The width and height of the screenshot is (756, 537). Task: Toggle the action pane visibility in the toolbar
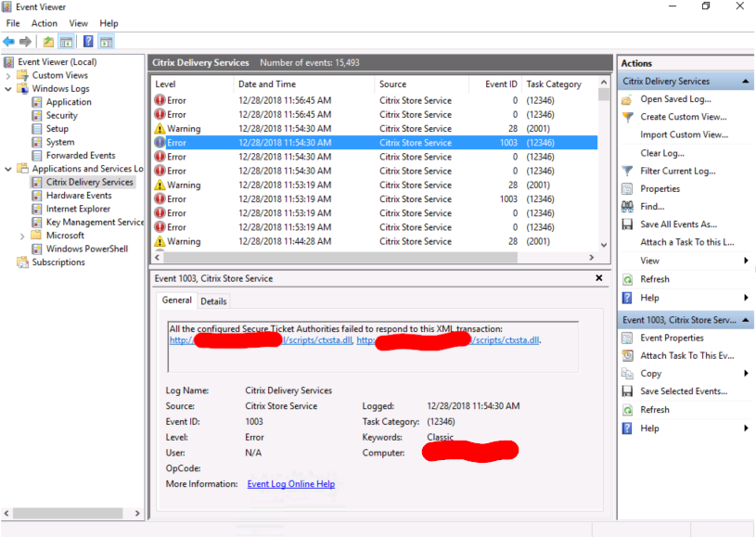(105, 41)
